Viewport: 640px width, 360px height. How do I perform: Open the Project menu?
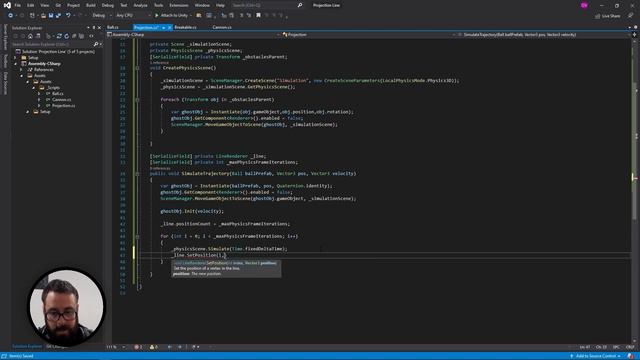coord(73,5)
